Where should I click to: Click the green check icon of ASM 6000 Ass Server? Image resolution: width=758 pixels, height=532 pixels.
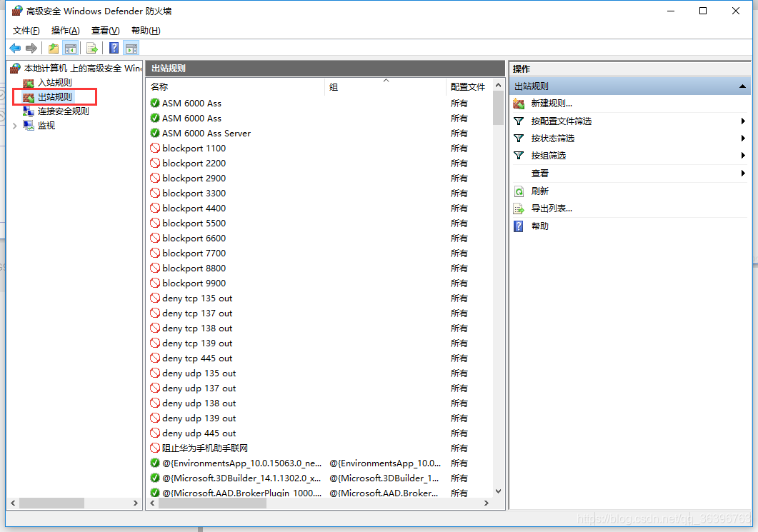click(x=155, y=133)
